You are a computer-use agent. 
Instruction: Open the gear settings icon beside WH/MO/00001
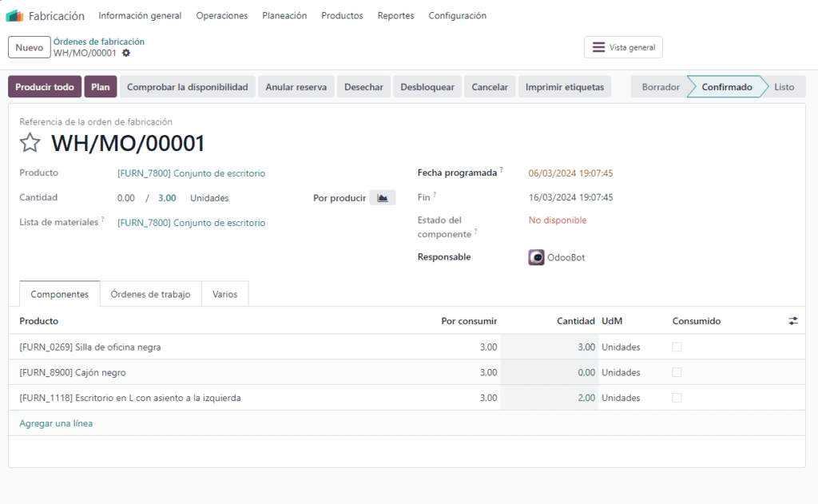(126, 51)
